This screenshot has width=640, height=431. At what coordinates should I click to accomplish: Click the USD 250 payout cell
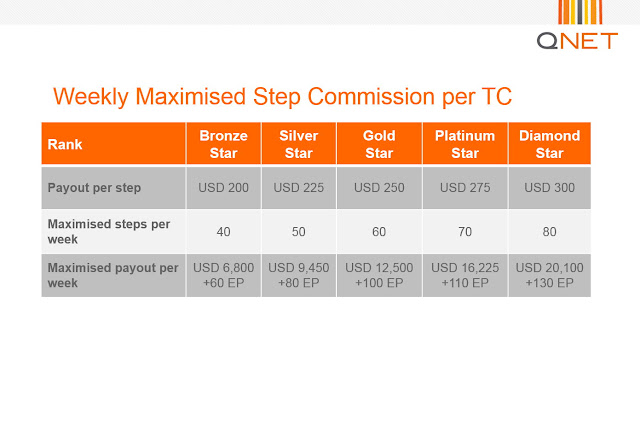[378, 187]
